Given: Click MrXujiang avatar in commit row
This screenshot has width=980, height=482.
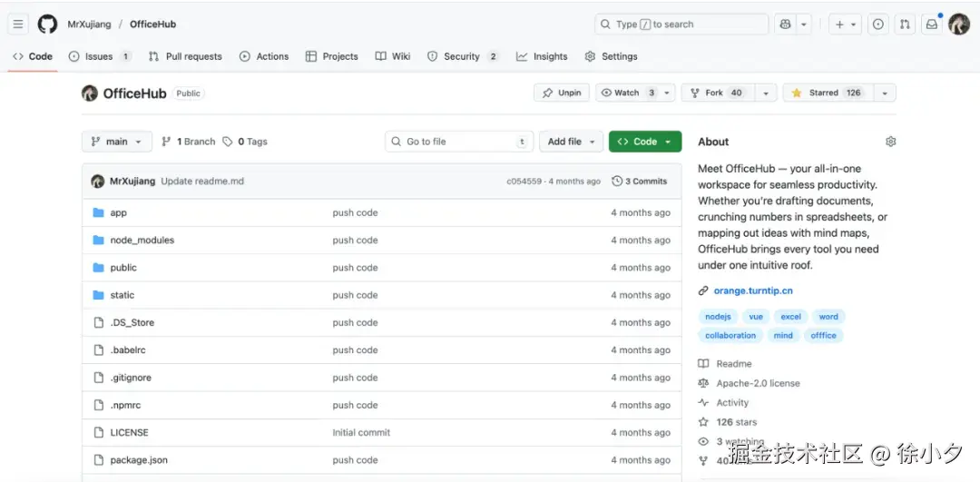Looking at the screenshot, I should (x=97, y=182).
